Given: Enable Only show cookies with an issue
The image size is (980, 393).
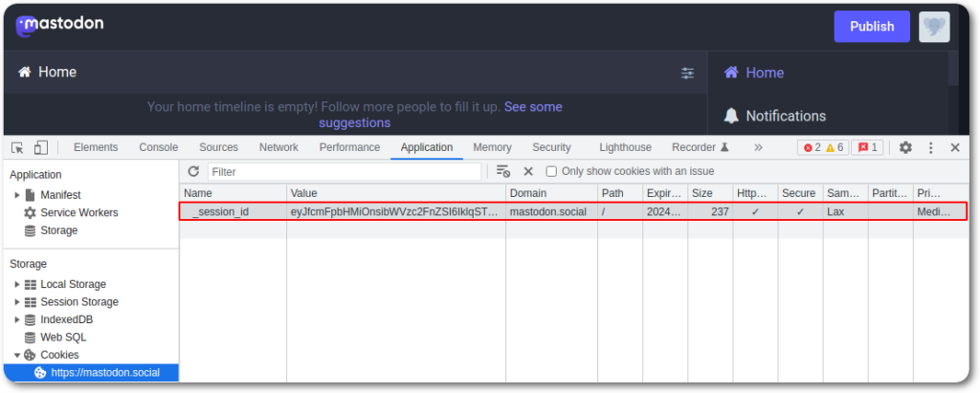Looking at the screenshot, I should [x=551, y=171].
